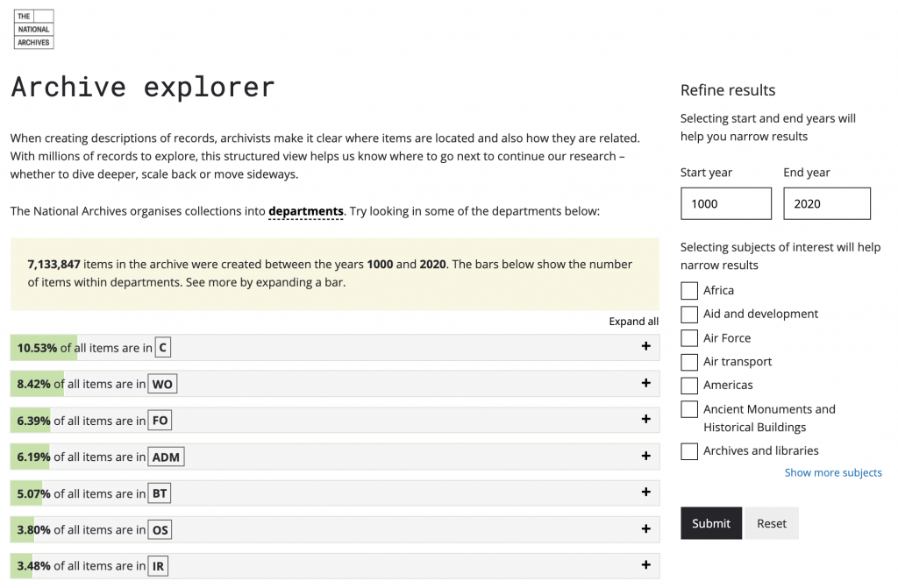Focus the Start year input field
Screen dimensions: 898x588
(x=726, y=204)
